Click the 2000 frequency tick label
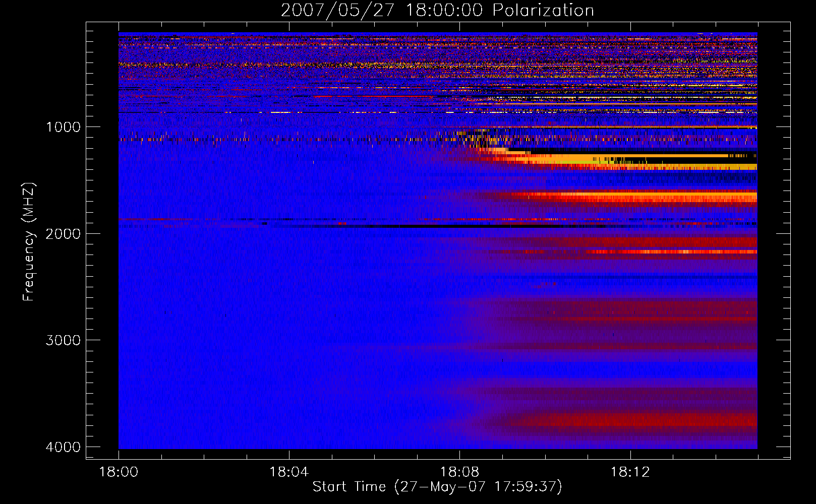816x504 pixels. (63, 234)
